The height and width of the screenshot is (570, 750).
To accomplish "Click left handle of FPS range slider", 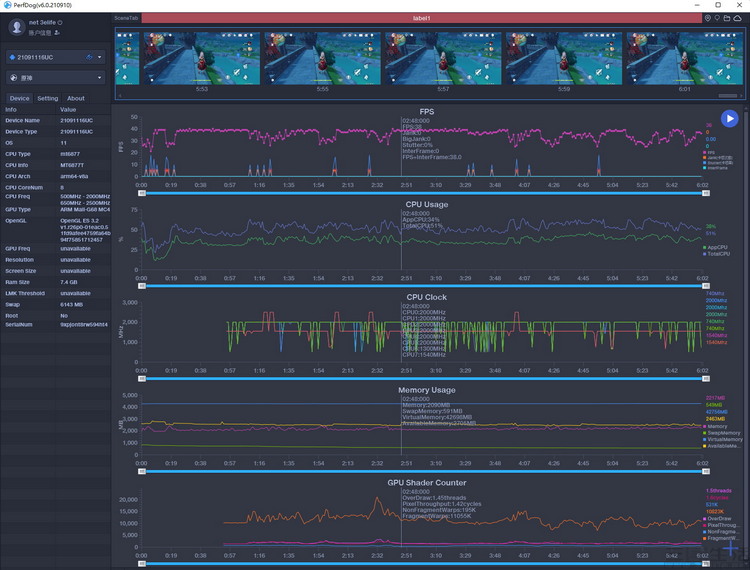I will click(142, 193).
